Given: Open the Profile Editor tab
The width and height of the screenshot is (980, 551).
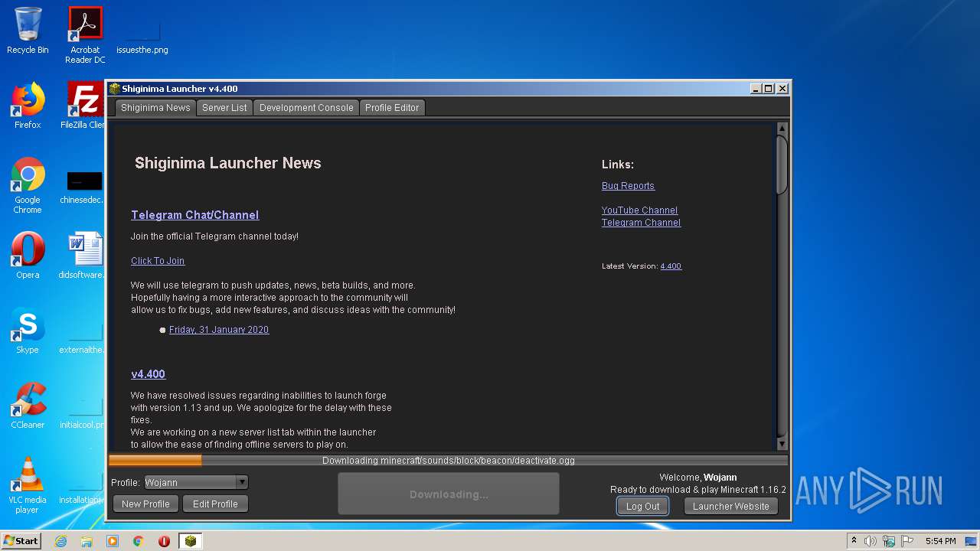Looking at the screenshot, I should [x=392, y=108].
